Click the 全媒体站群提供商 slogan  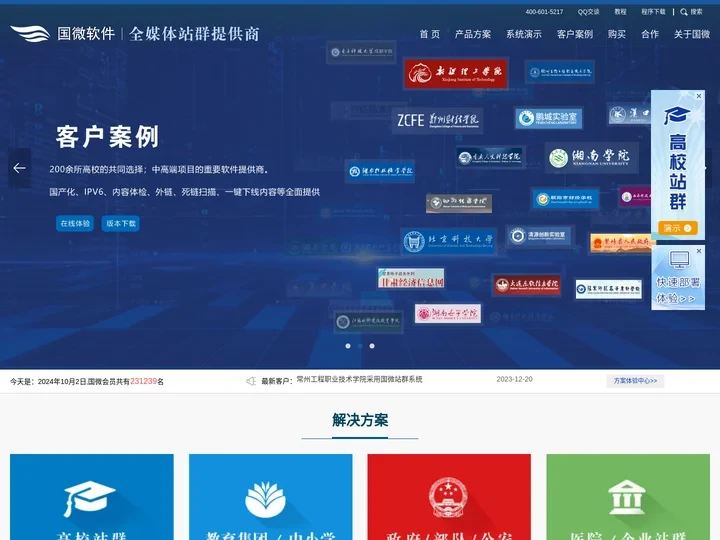(x=194, y=34)
